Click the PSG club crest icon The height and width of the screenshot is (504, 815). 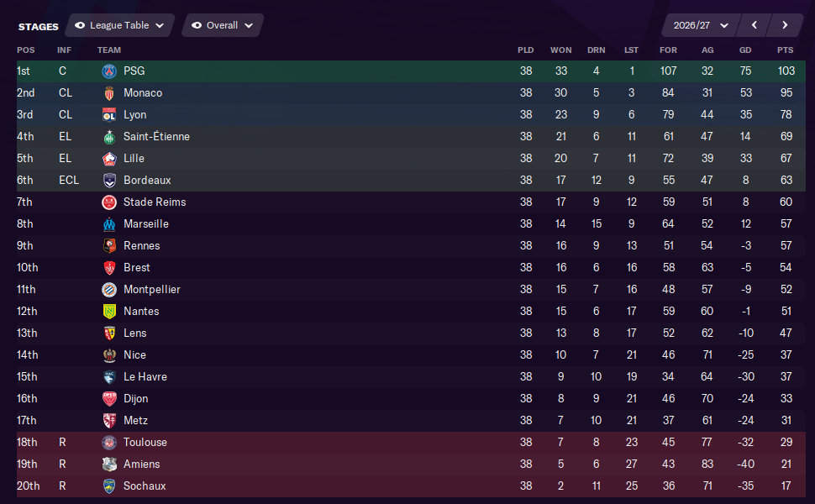[109, 71]
